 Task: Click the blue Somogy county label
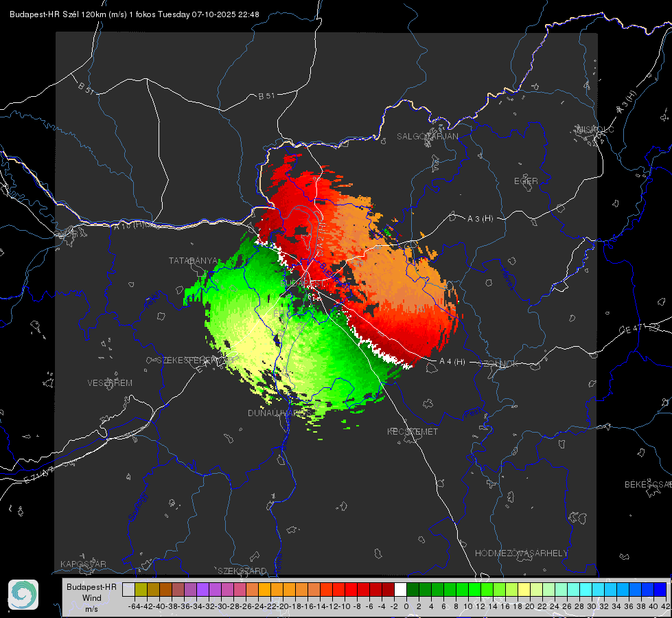tap(137, 507)
